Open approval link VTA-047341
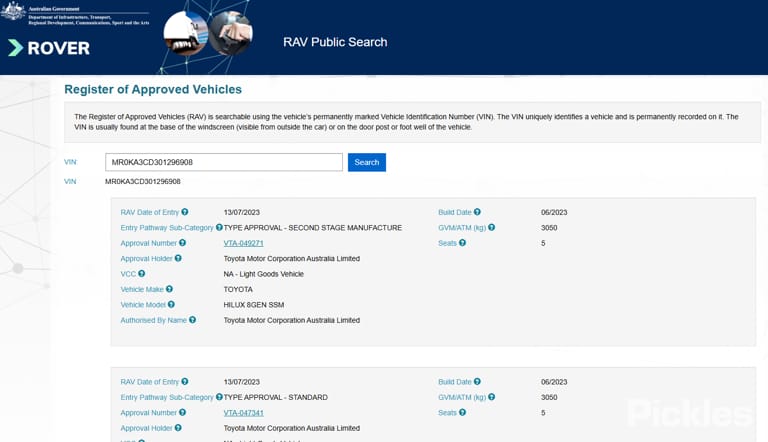Image resolution: width=768 pixels, height=442 pixels. pos(243,413)
